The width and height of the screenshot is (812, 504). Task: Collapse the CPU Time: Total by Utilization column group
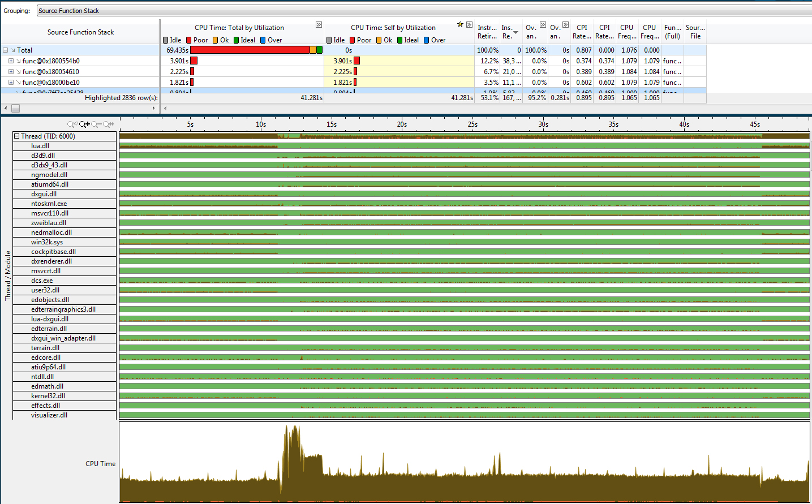319,25
